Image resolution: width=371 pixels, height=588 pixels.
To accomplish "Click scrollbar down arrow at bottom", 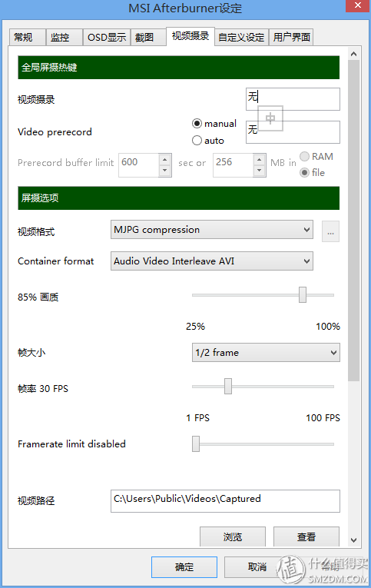I will click(353, 540).
